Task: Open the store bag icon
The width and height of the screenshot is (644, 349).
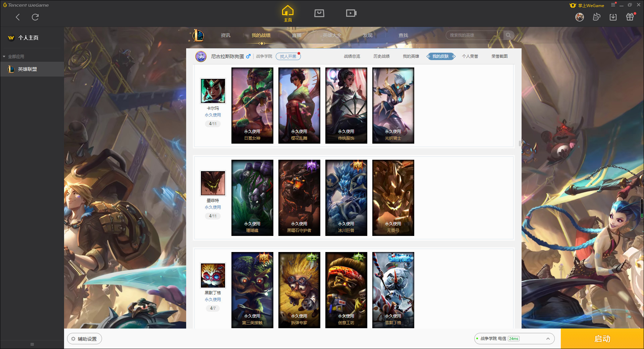Action: coord(319,13)
